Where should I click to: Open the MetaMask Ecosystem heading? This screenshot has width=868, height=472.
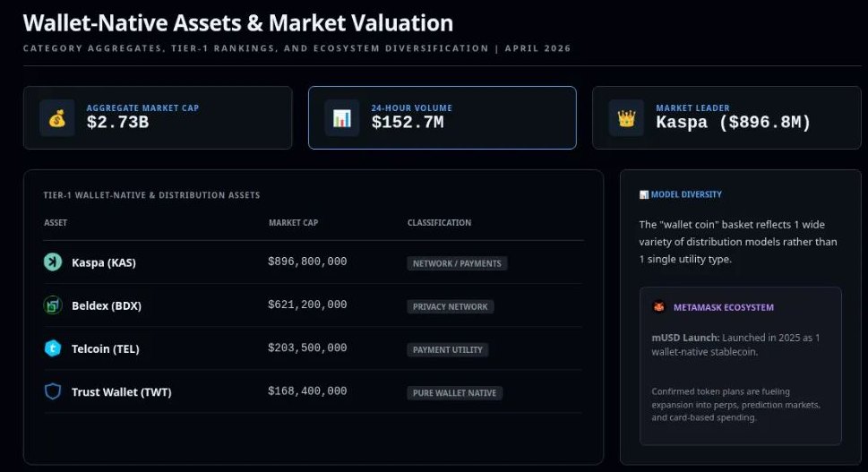click(724, 307)
